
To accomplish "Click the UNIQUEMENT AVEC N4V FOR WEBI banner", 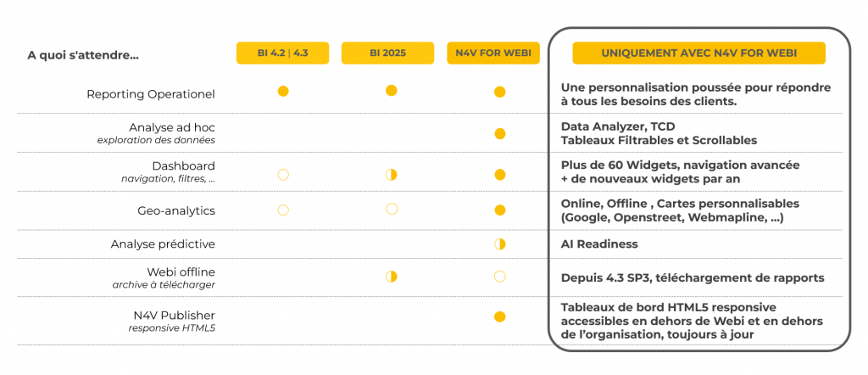I will pos(698,53).
